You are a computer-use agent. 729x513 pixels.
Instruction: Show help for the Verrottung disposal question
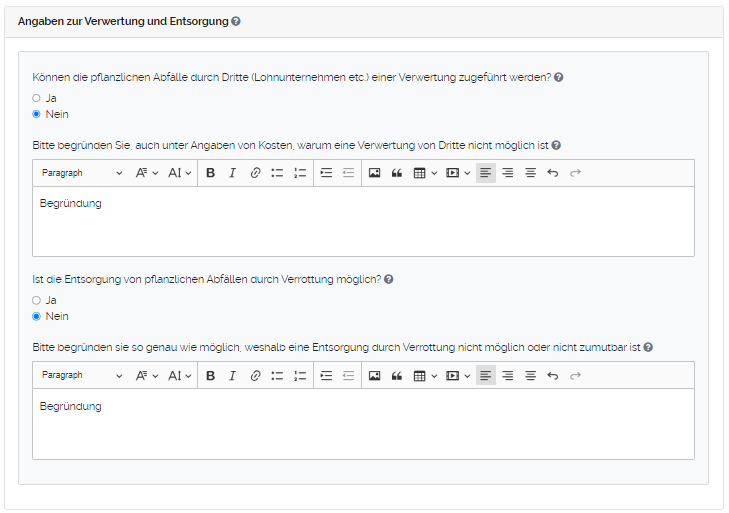(x=389, y=280)
